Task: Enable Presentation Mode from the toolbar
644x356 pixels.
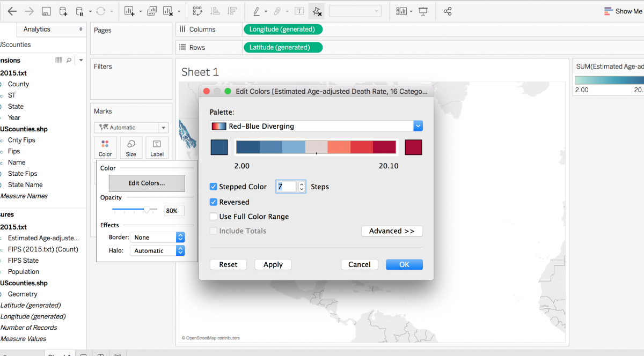Action: click(x=423, y=11)
